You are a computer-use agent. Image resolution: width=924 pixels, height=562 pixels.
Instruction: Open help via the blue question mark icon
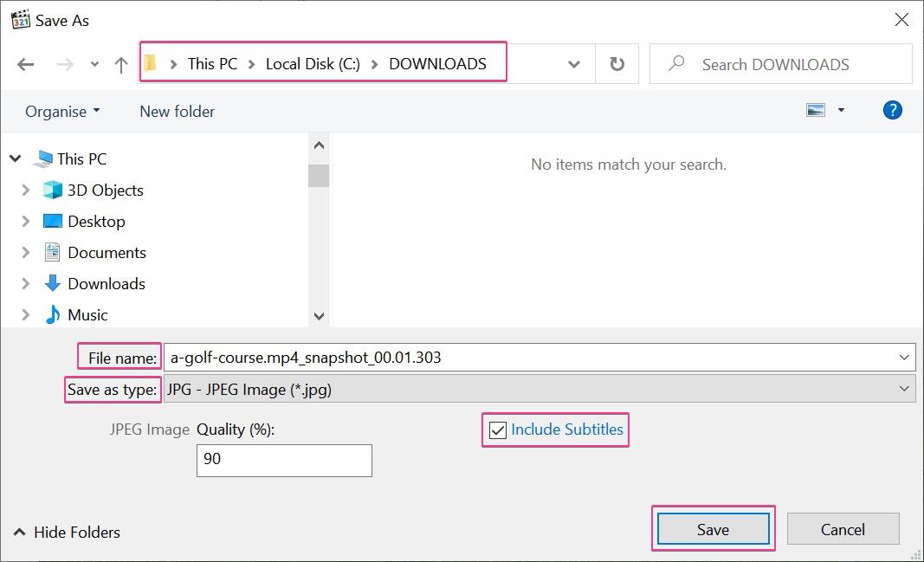893,110
